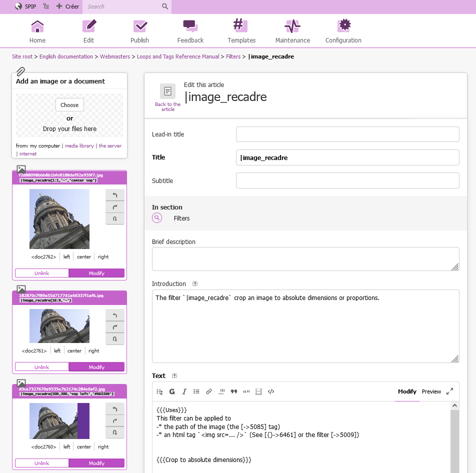Insert a bulleted list in text editor

coord(196,391)
